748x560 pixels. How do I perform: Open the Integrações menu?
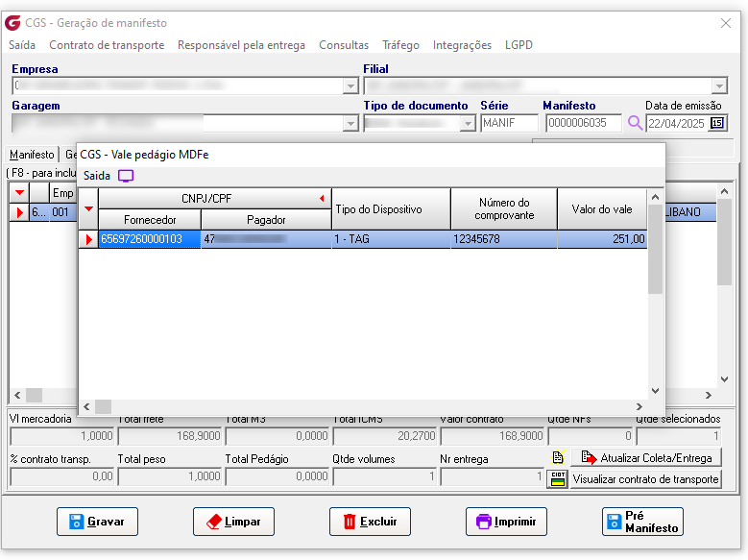462,45
